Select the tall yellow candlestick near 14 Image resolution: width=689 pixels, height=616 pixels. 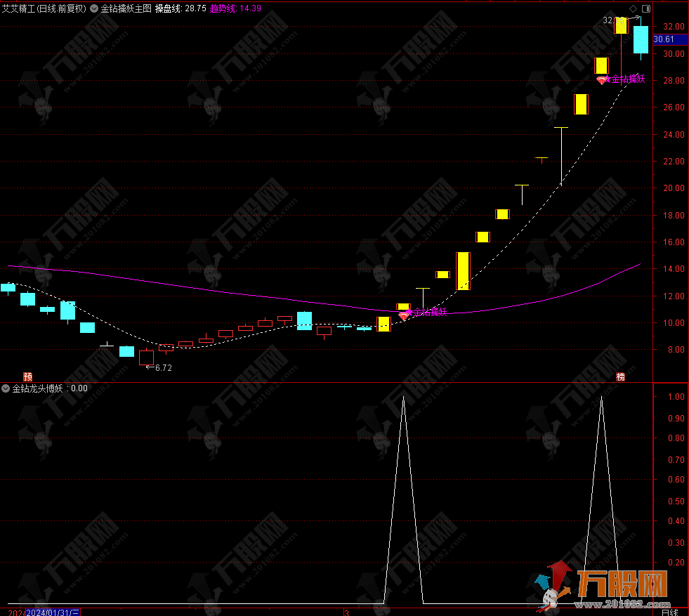tap(463, 270)
